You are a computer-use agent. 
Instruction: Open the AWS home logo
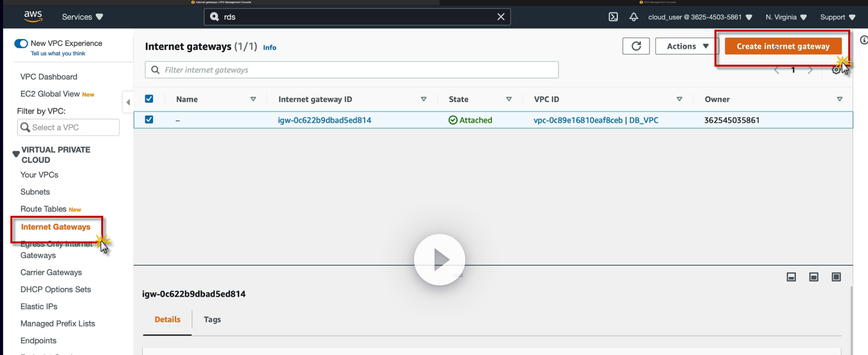[33, 16]
